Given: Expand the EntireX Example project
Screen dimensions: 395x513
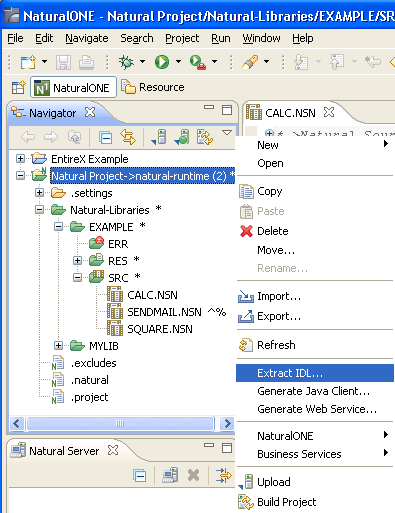Looking at the screenshot, I should tap(20, 159).
